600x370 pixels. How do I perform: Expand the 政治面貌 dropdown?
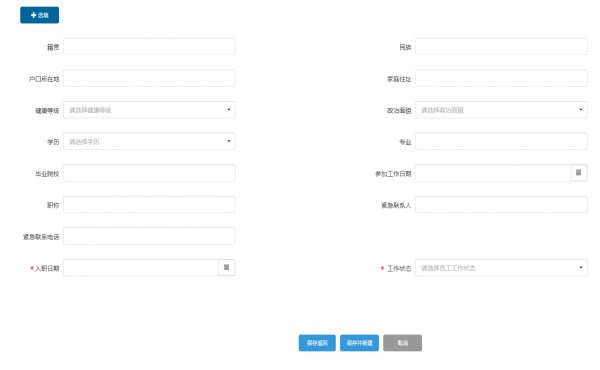[501, 110]
